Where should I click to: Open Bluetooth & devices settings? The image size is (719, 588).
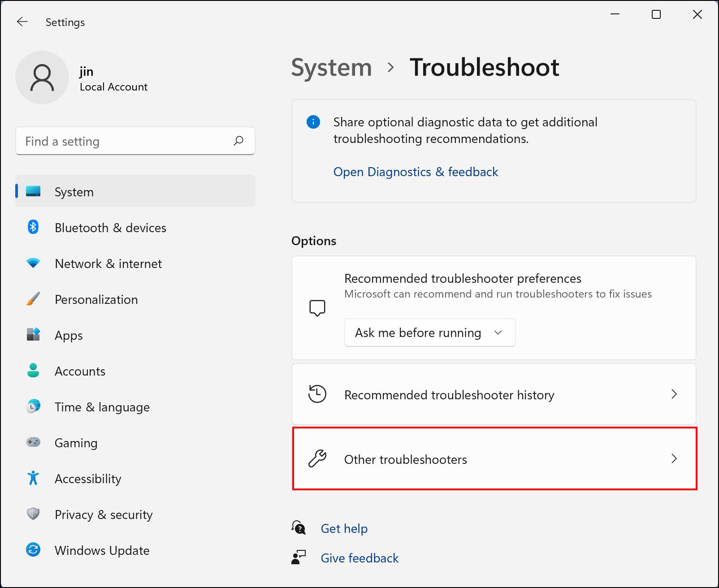coord(110,228)
